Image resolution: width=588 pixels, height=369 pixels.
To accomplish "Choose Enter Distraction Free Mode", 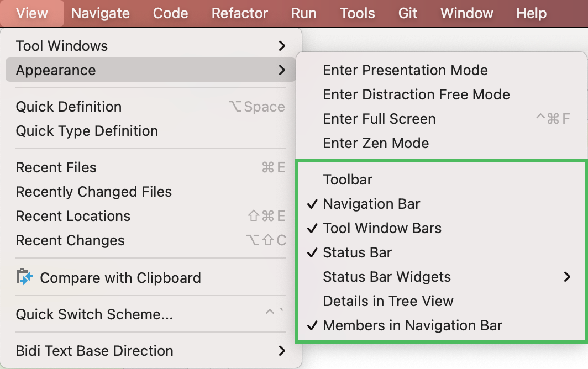I will [x=416, y=94].
